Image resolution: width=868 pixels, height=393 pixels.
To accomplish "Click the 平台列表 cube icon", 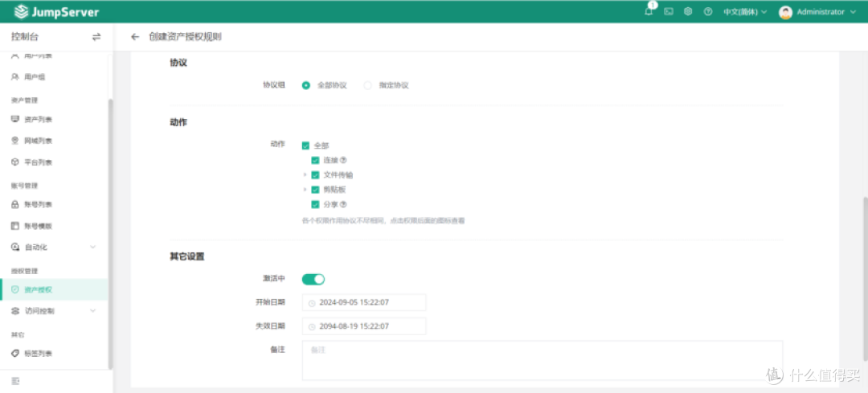I will pyautogui.click(x=15, y=162).
